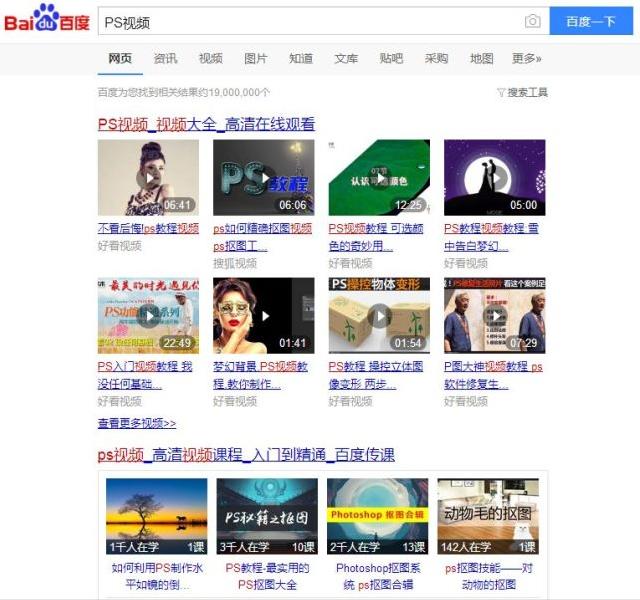640x600 pixels.
Task: Switch to the 视频 tab
Action: click(x=211, y=58)
